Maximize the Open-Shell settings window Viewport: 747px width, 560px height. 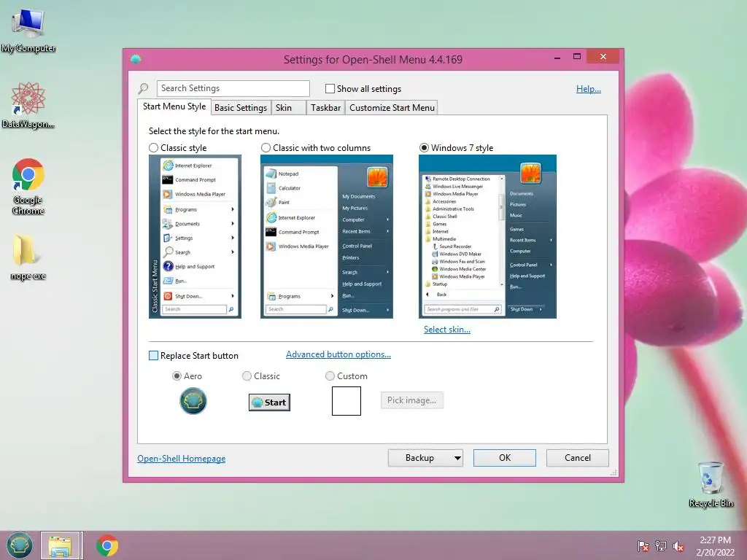pos(577,57)
